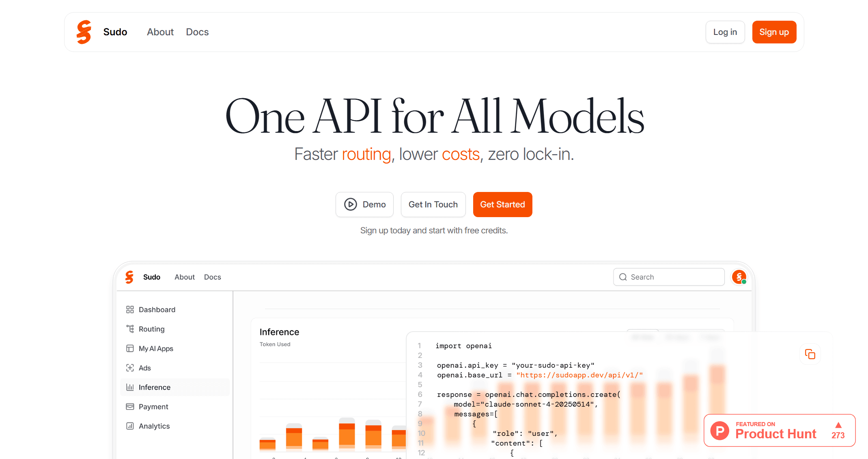Open the Featured on Product Hunt badge
The height and width of the screenshot is (459, 868).
779,431
